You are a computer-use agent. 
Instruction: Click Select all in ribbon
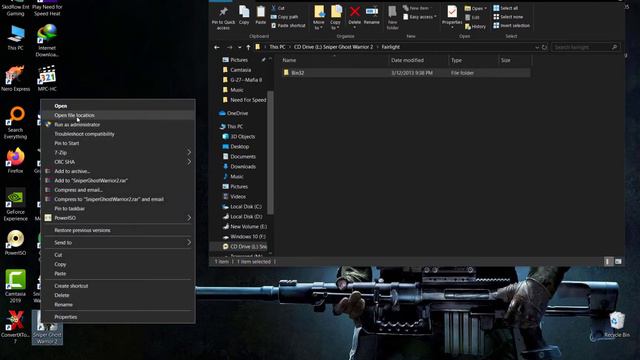pyautogui.click(x=505, y=8)
